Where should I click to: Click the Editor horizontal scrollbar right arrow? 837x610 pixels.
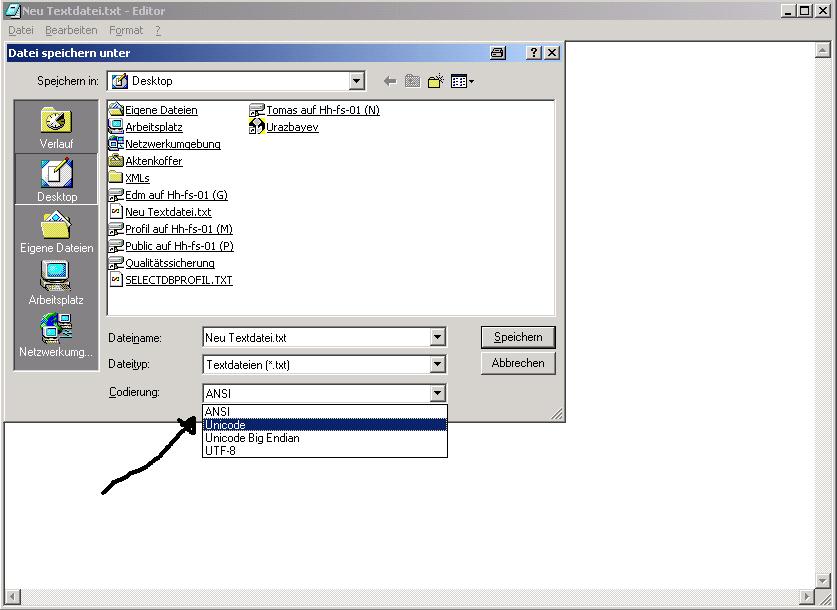[806, 597]
